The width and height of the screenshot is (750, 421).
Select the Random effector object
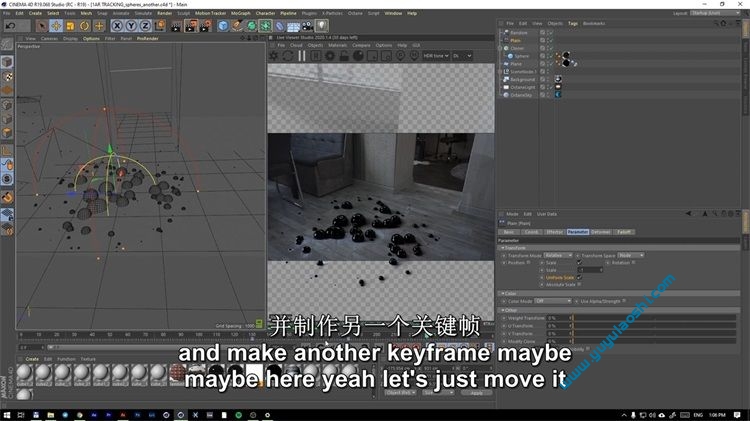[518, 33]
